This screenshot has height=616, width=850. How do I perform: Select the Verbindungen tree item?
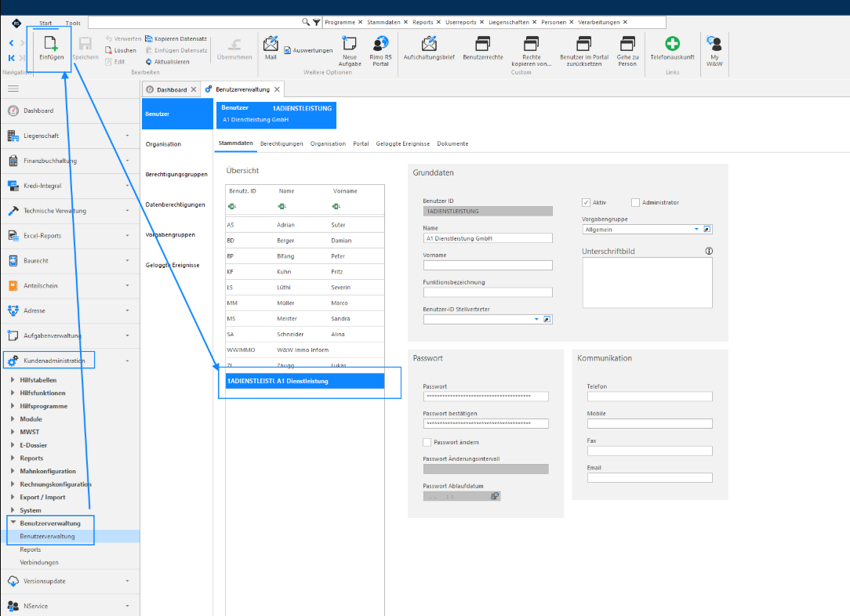(x=39, y=563)
